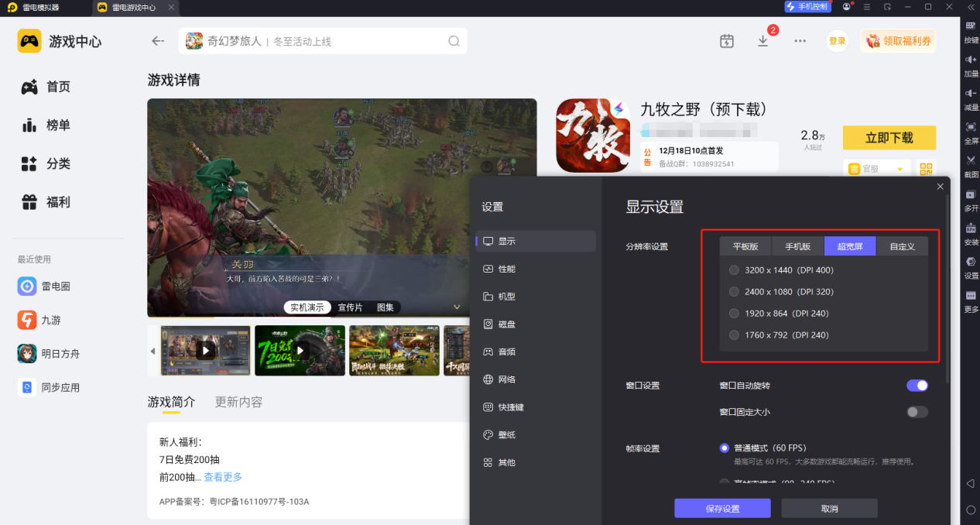Open 分类 categories in sidebar
This screenshot has height=525, width=980.
tap(46, 163)
